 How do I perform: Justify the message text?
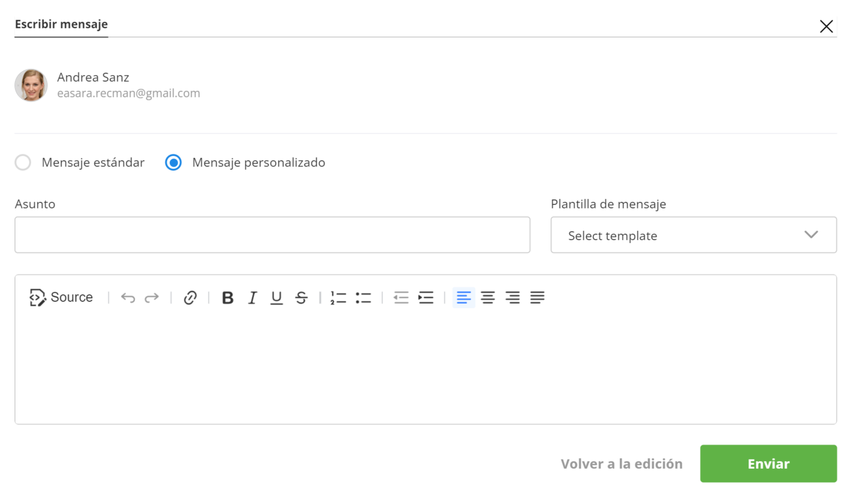(x=537, y=298)
